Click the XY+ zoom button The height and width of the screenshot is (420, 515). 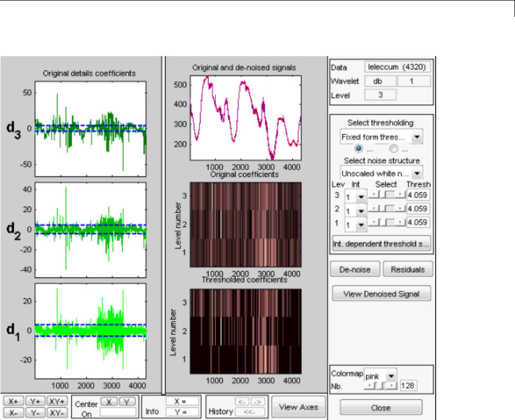[x=57, y=401]
